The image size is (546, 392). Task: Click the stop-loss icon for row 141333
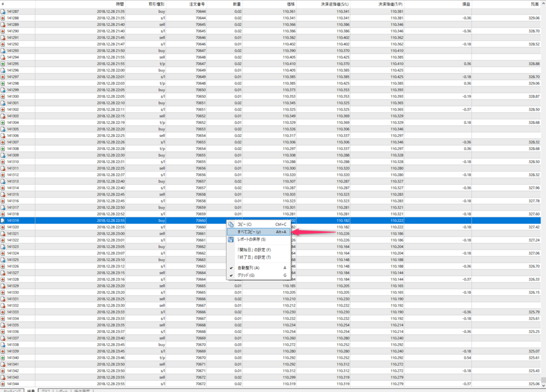(3, 312)
